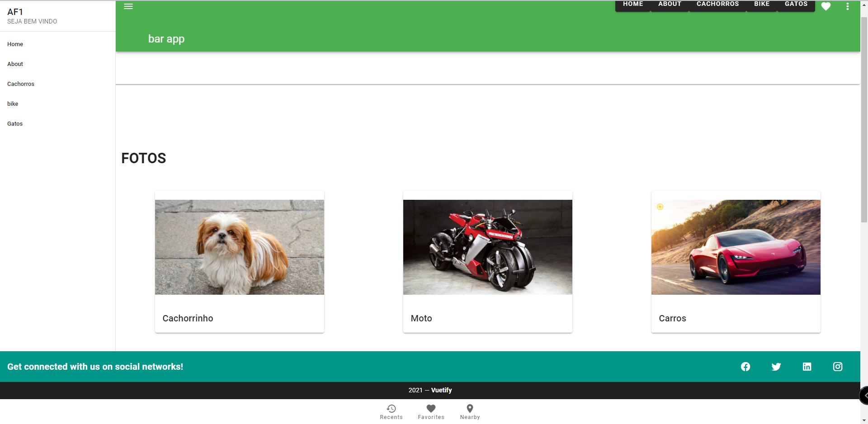Open the LinkedIn social icon
This screenshot has height=424, width=868.
pyautogui.click(x=807, y=367)
